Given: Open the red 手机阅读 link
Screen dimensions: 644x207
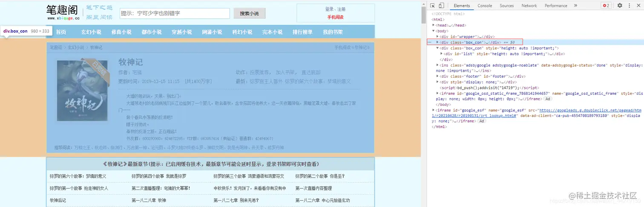Looking at the screenshot, I should tap(335, 17).
